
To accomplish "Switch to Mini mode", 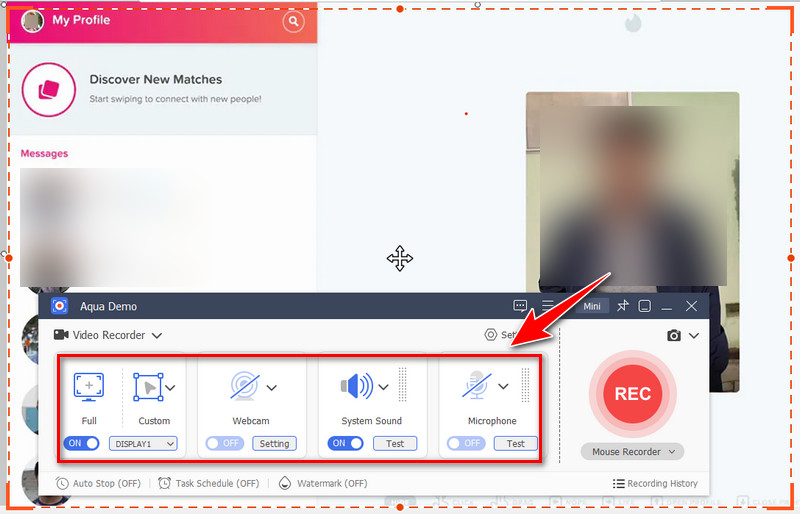I will click(x=592, y=306).
